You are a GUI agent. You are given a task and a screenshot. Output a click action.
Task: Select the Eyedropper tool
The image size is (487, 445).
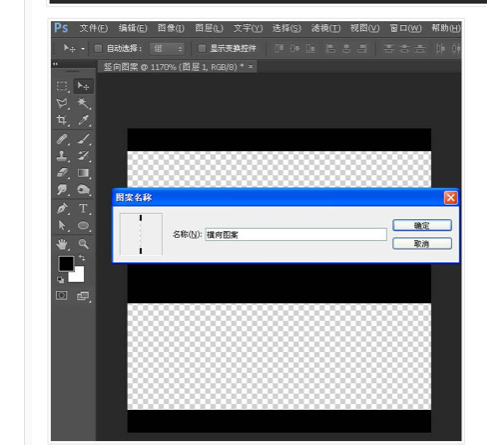83,120
